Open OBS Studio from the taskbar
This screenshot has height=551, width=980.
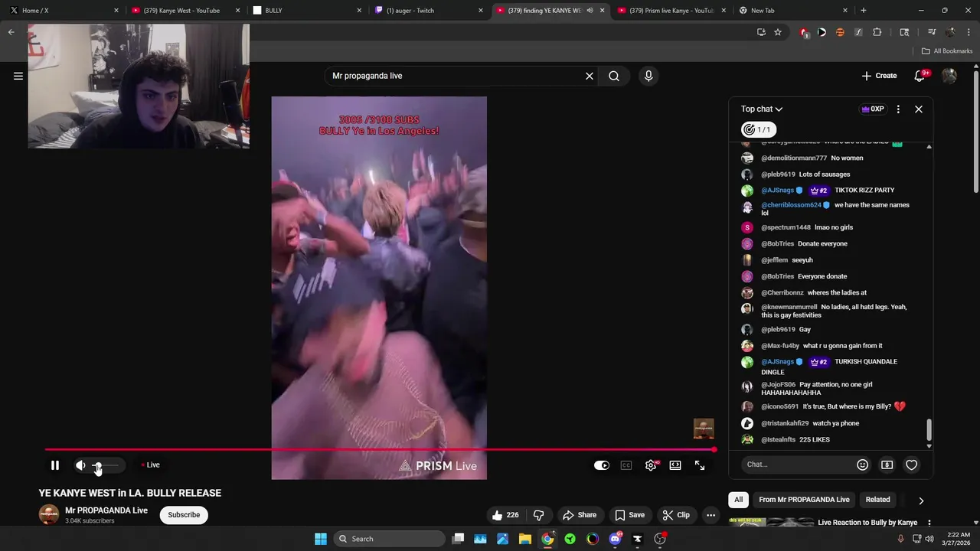[660, 539]
